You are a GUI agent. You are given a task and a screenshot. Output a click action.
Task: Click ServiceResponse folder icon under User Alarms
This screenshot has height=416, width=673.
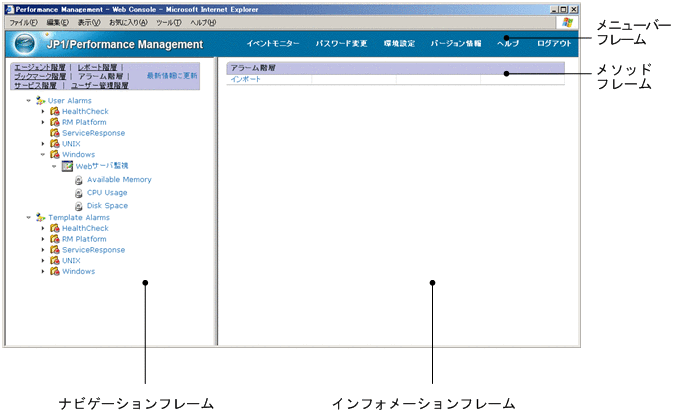click(55, 133)
